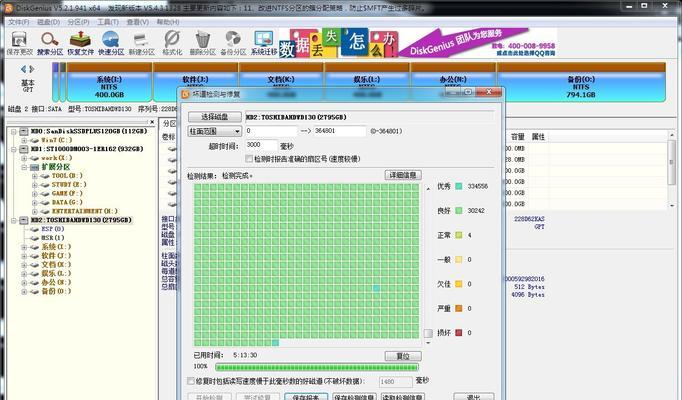Click the MSR (1) partition icon

(35, 238)
